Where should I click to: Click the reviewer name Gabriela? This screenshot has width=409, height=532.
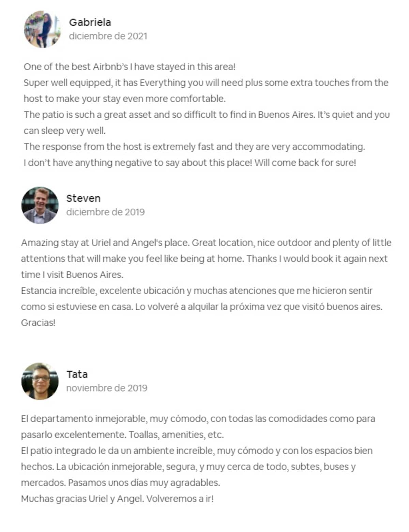pos(90,23)
